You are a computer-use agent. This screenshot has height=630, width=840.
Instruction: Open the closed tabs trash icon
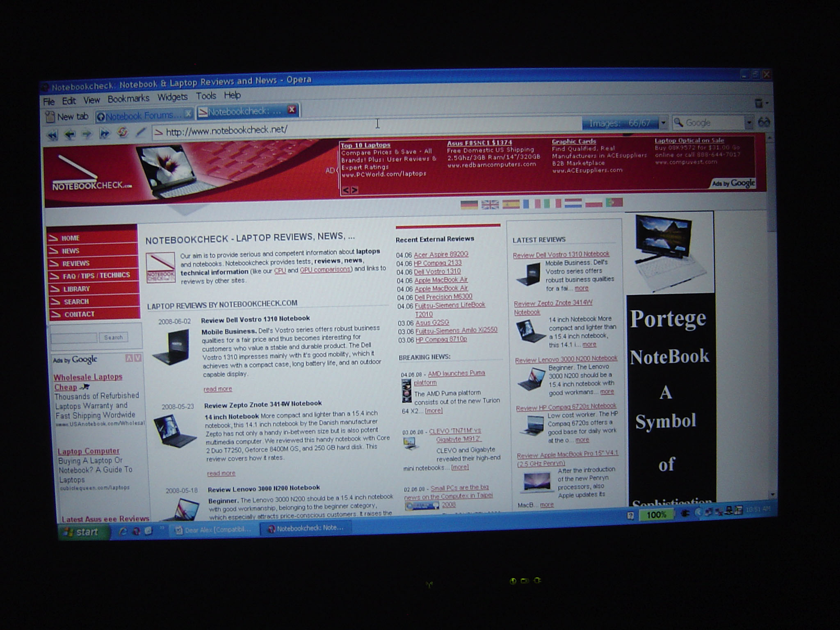[759, 103]
